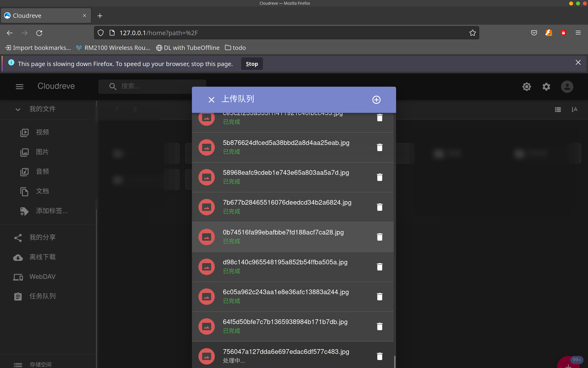Reload the current page
This screenshot has width=588, height=368.
39,33
